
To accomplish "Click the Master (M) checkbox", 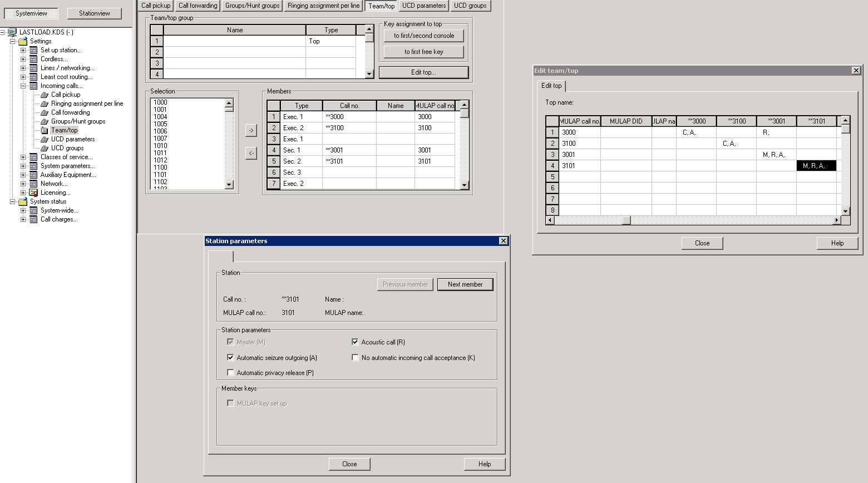I will 230,342.
